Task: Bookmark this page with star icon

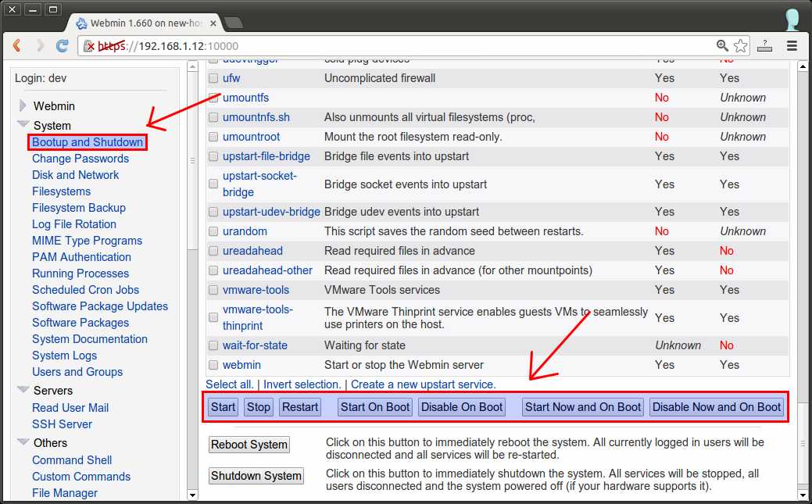Action: [741, 45]
